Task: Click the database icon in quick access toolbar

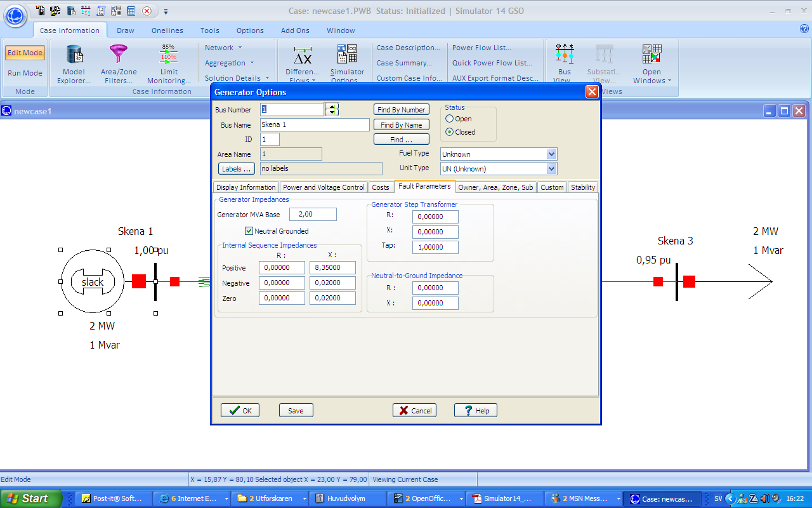Action: click(x=70, y=11)
